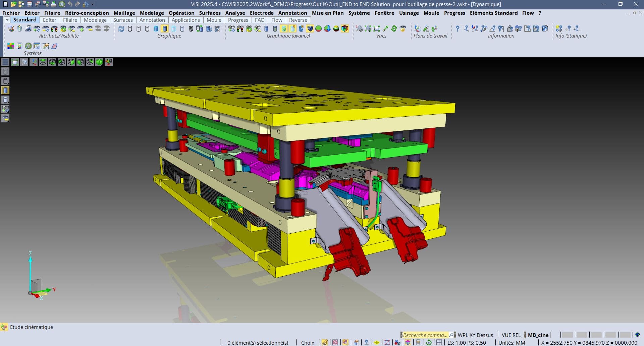Toggle the highlighted cylinder in left sidebar

click(5, 91)
